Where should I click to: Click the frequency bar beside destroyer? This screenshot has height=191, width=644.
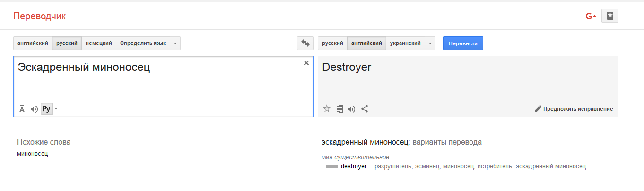point(331,167)
